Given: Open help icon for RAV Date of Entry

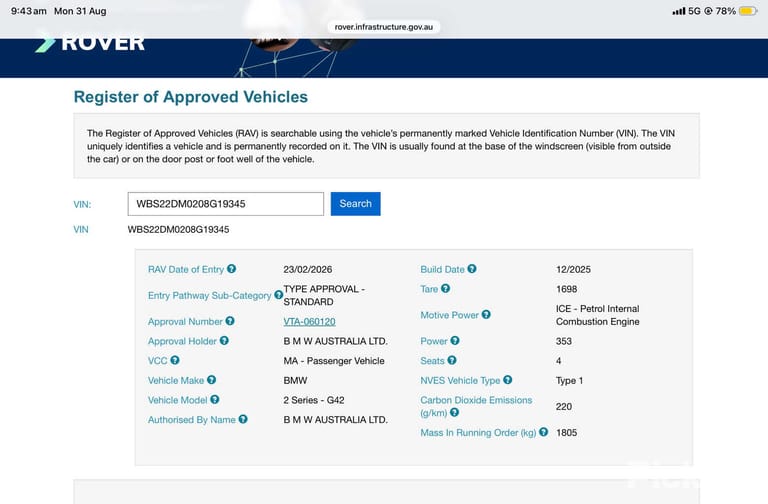Looking at the screenshot, I should [232, 269].
